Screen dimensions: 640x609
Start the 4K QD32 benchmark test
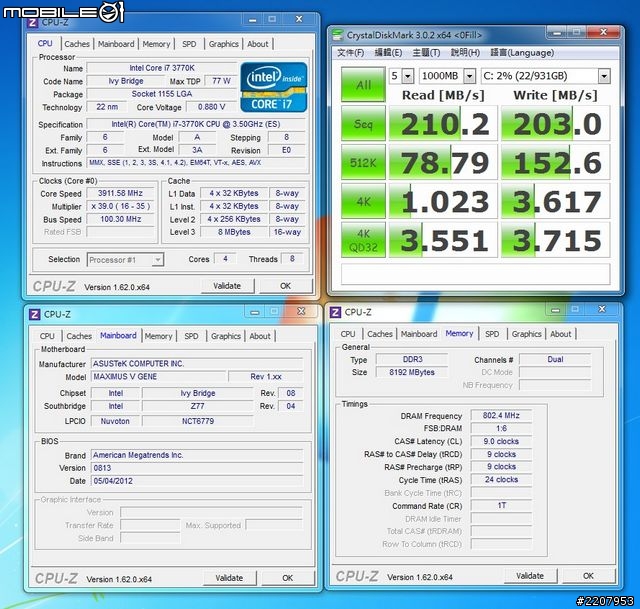[363, 240]
